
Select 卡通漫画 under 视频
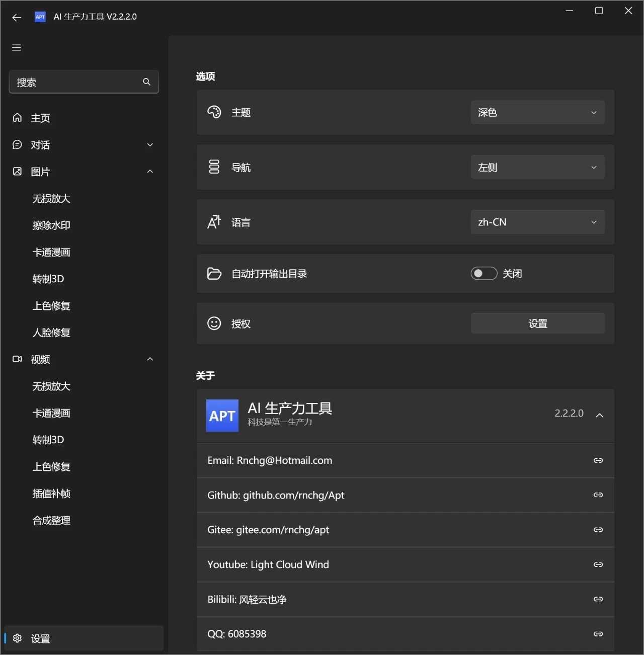click(x=51, y=413)
